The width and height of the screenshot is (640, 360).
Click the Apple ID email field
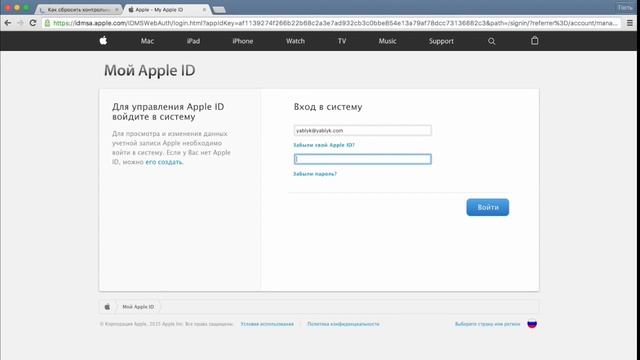tap(362, 130)
